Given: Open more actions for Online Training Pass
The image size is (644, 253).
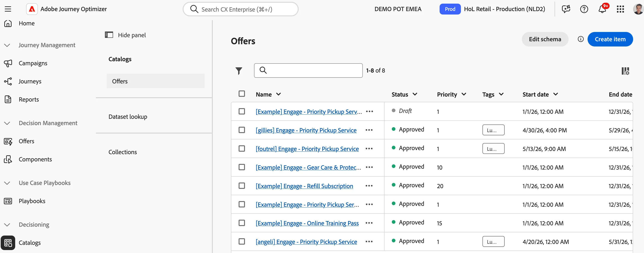Looking at the screenshot, I should [369, 223].
